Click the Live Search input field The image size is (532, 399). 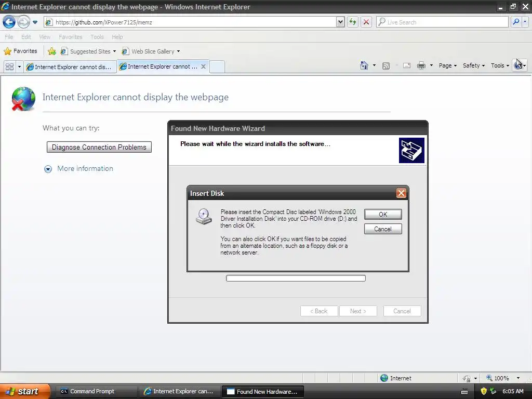[x=442, y=22]
